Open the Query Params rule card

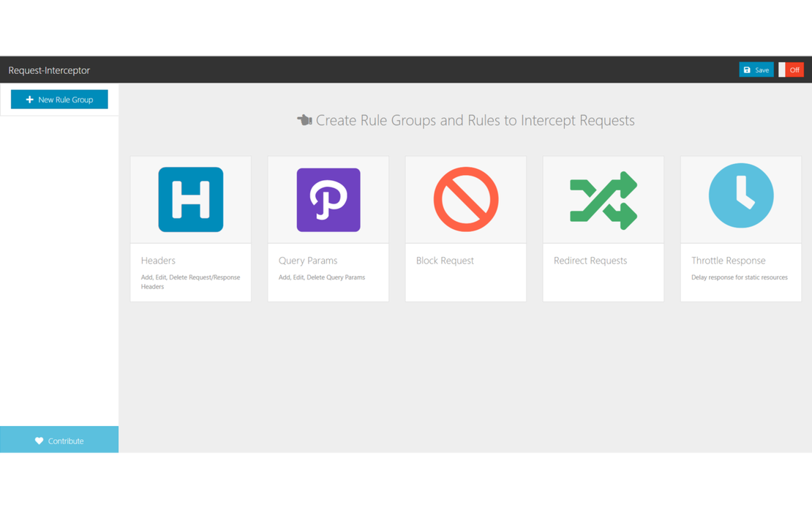[x=328, y=227]
